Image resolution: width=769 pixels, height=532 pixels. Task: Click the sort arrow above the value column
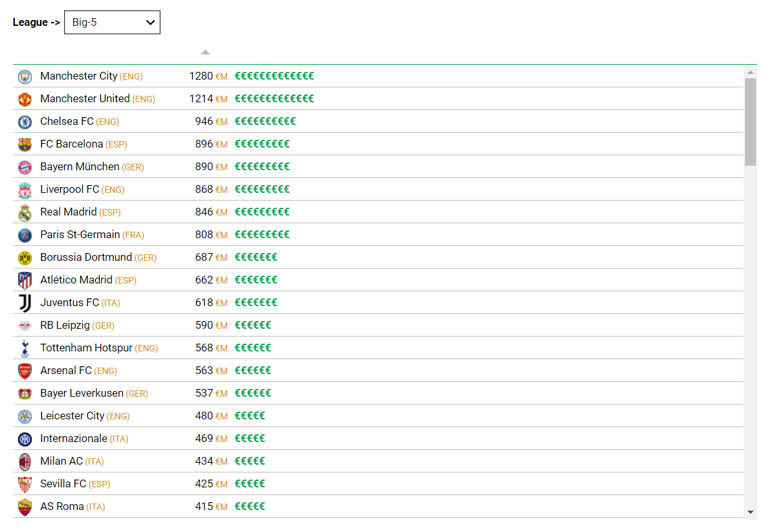click(205, 52)
